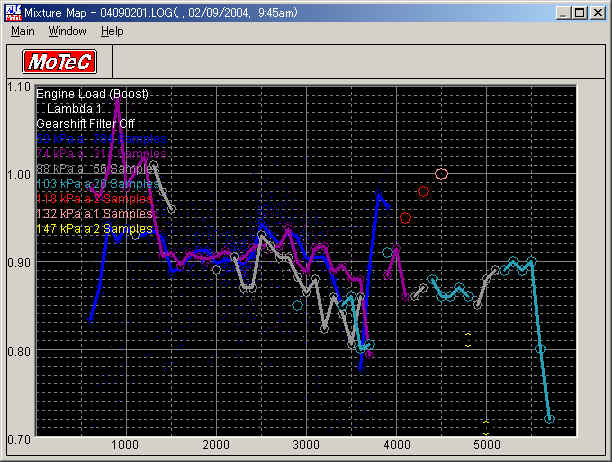
Task: Click the pink data point at lambda 1.00
Action: [441, 174]
